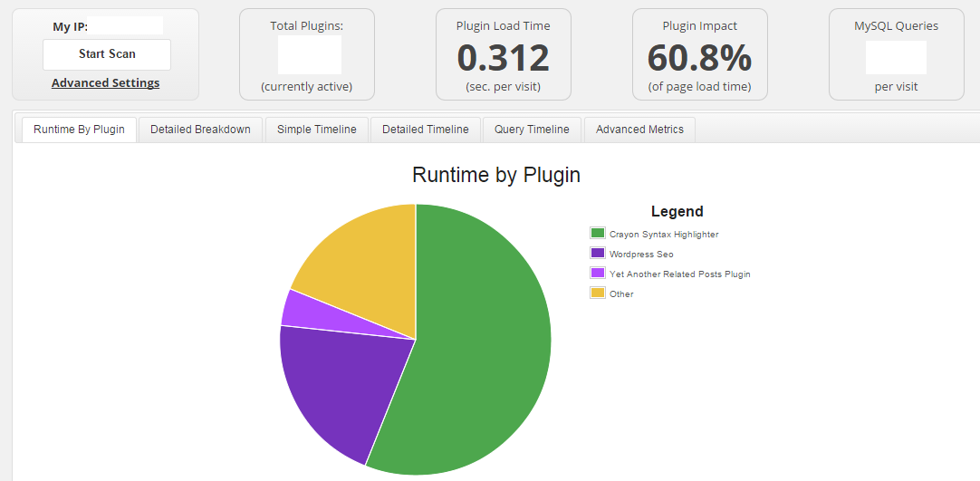This screenshot has width=980, height=481.
Task: Click the MySQL Queries count box
Action: 896,57
